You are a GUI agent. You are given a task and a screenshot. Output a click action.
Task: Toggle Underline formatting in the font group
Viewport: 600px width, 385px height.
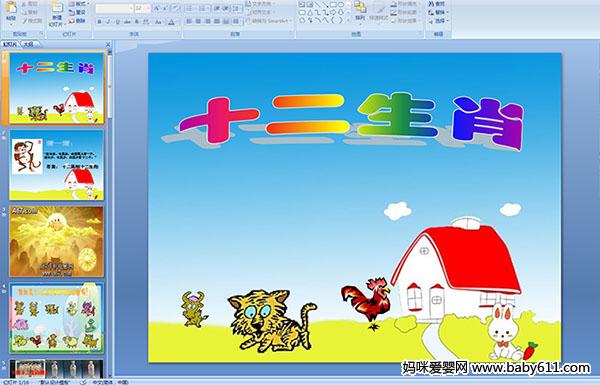point(117,22)
